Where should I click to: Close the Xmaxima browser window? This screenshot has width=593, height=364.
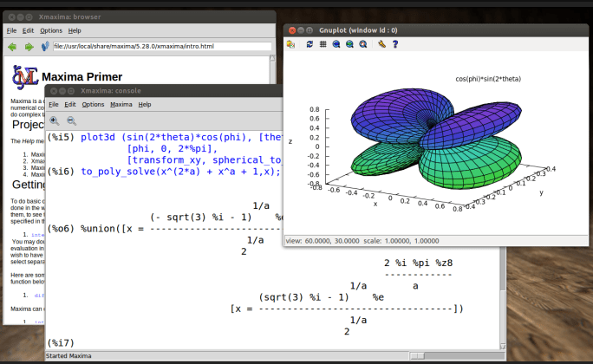(12, 17)
